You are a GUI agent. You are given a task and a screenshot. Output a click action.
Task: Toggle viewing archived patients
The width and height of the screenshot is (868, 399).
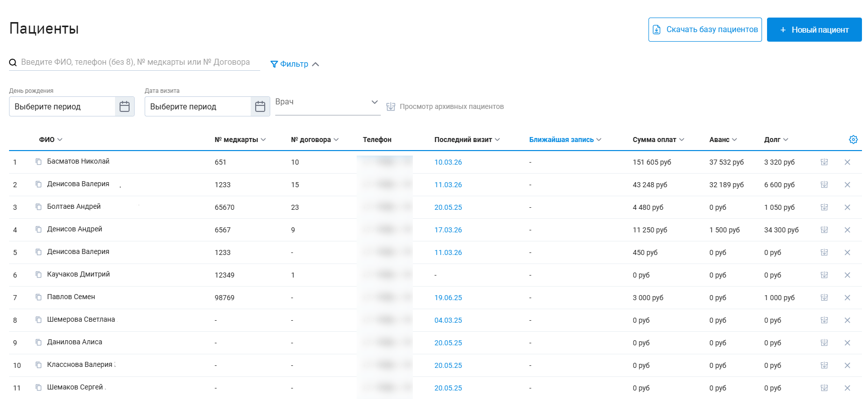(x=445, y=106)
